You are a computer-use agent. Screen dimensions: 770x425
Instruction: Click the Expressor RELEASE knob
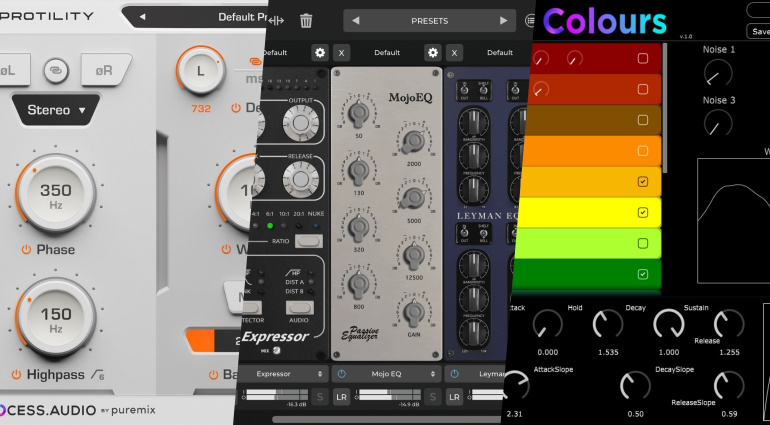301,179
